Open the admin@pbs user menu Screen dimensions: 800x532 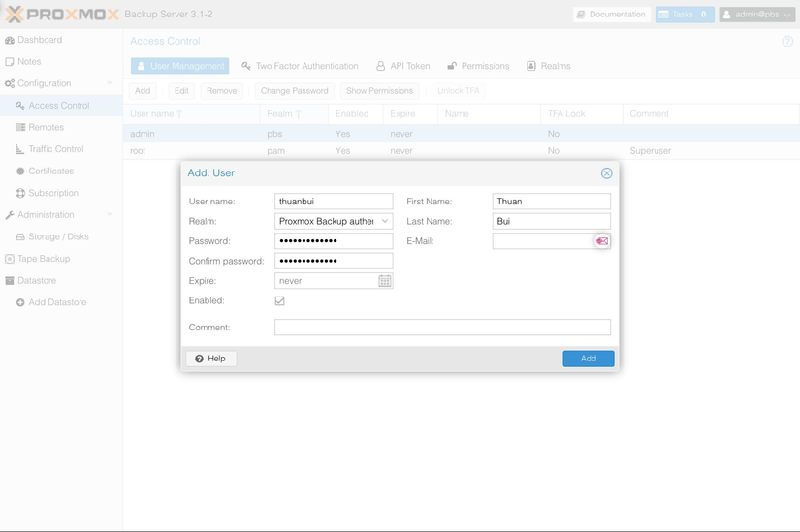coord(757,15)
